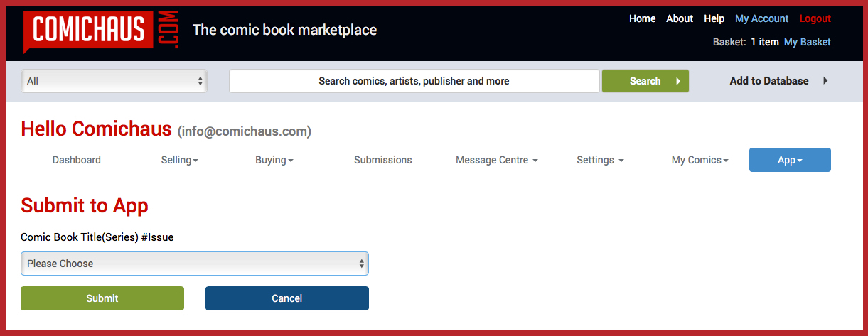Open the Submissions tab
This screenshot has width=868, height=336.
tap(383, 160)
